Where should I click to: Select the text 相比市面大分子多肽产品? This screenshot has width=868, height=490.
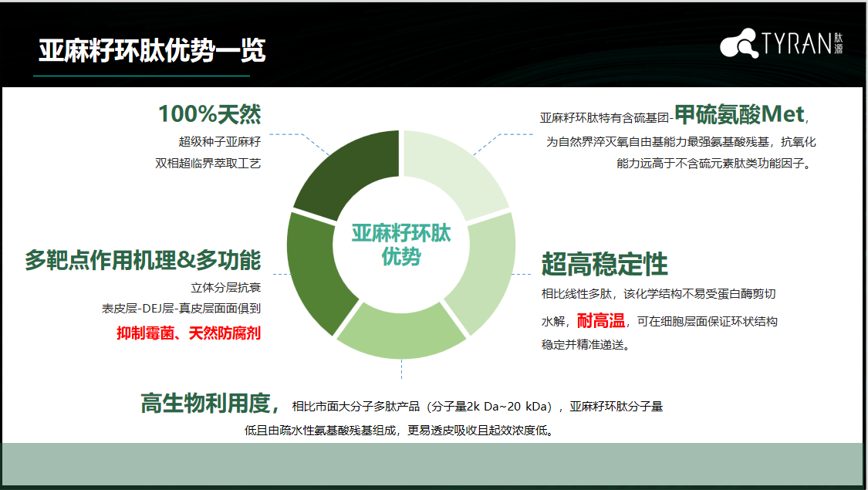pos(356,407)
